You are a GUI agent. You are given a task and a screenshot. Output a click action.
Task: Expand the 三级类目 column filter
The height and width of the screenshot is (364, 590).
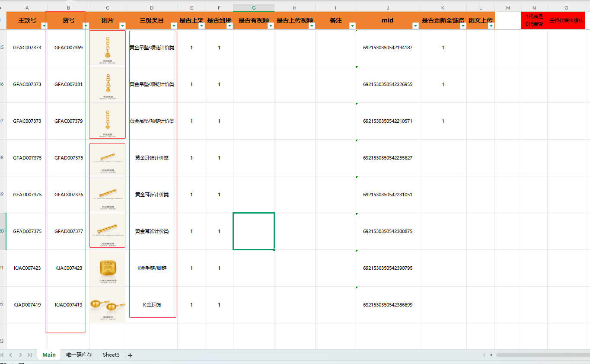[174, 26]
